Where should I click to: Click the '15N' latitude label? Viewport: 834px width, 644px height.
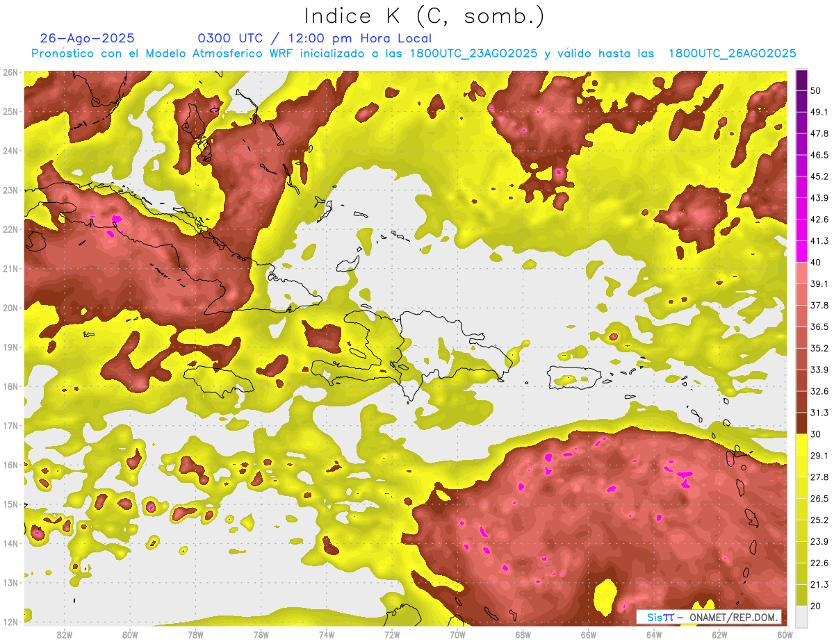click(10, 504)
